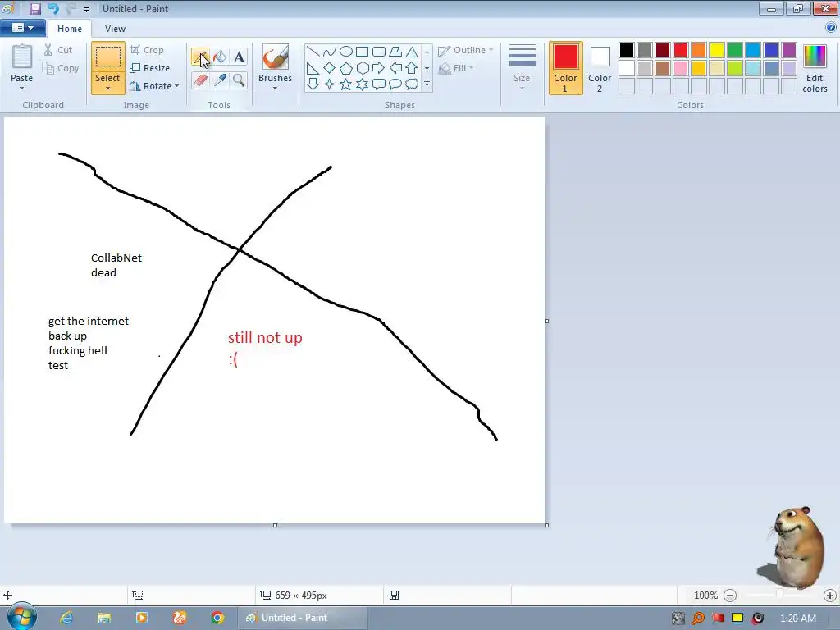Click the Save icon in title bar
Image resolution: width=840 pixels, height=630 pixels.
[35, 8]
